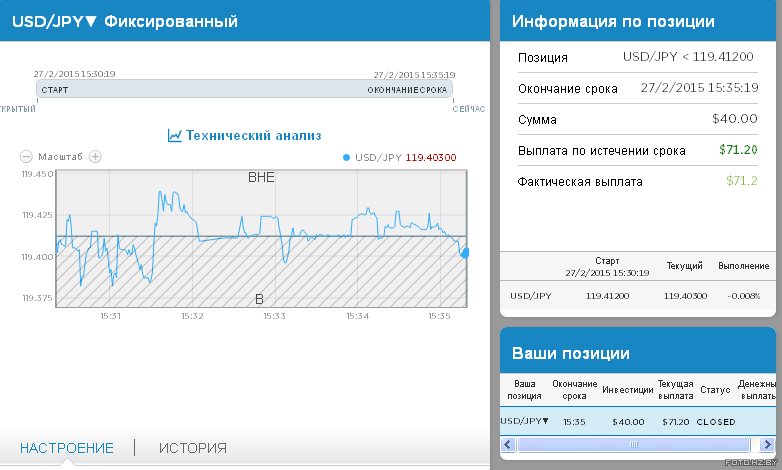Click Старт rate 119.41200 cell

[607, 296]
